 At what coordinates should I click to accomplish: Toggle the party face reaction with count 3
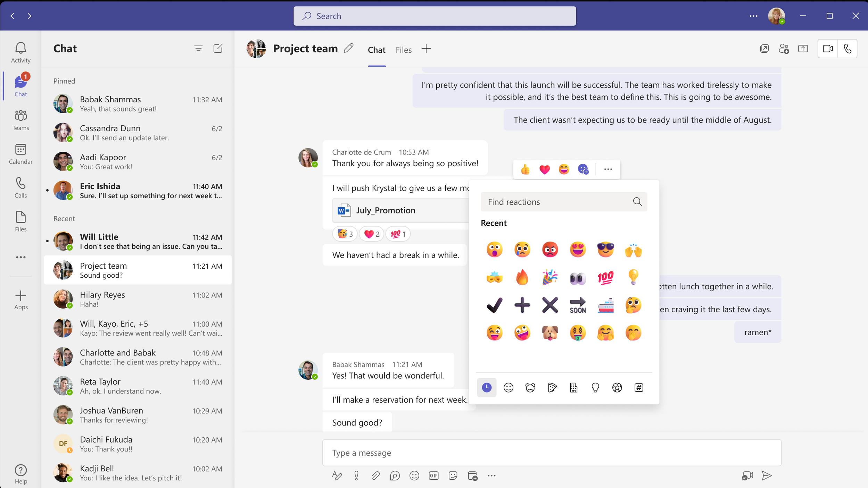(x=345, y=234)
